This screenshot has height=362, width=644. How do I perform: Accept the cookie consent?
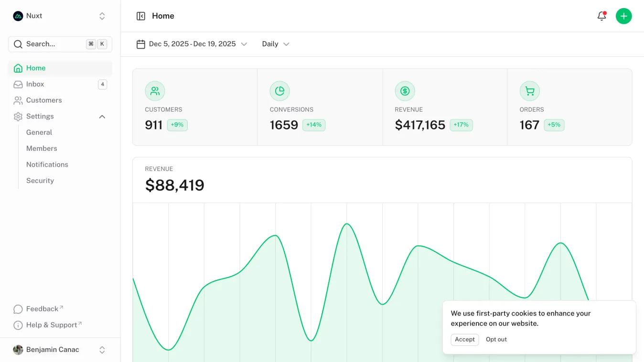(464, 340)
